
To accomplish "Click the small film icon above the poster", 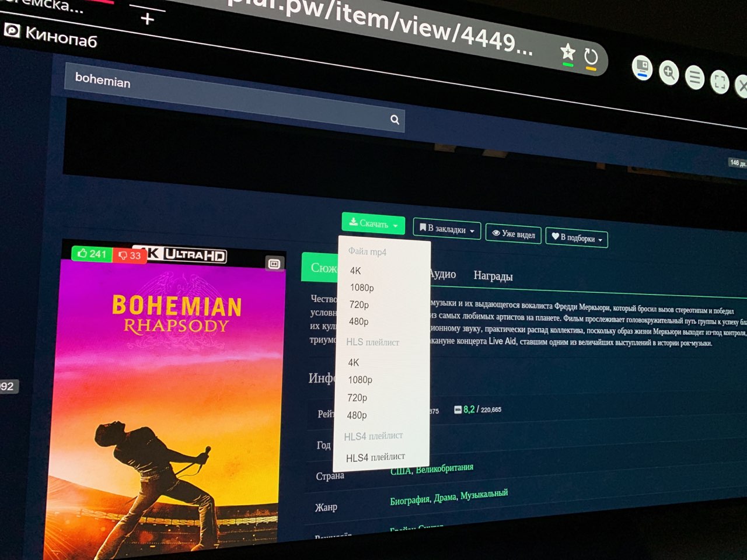I will 274,264.
